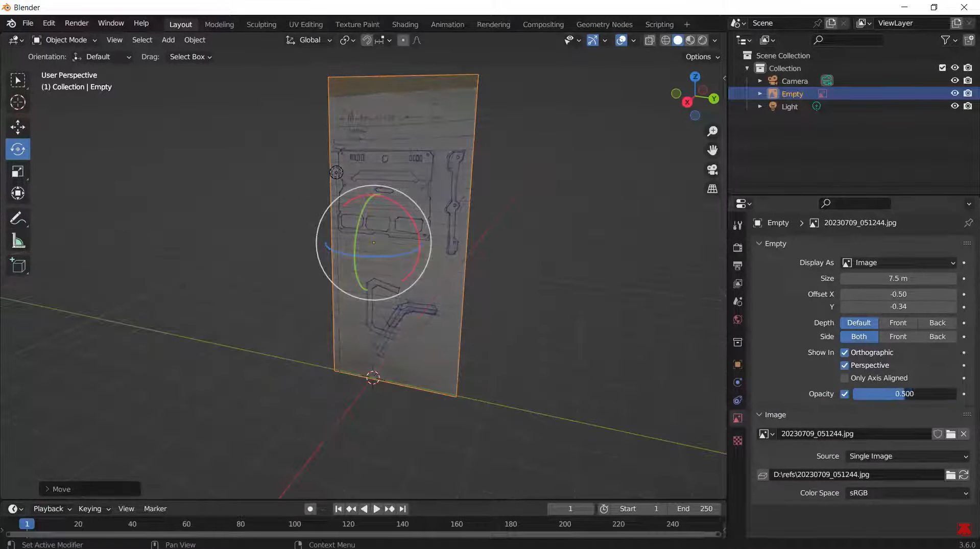Viewport: 980px width, 549px height.
Task: Select the Transform tool
Action: coord(18,193)
